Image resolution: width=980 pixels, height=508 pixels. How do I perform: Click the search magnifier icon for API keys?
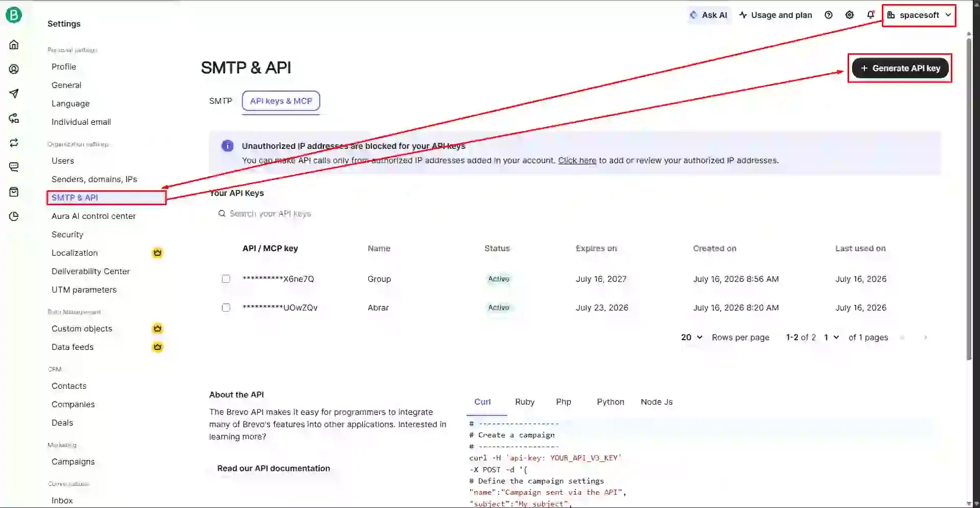click(222, 213)
